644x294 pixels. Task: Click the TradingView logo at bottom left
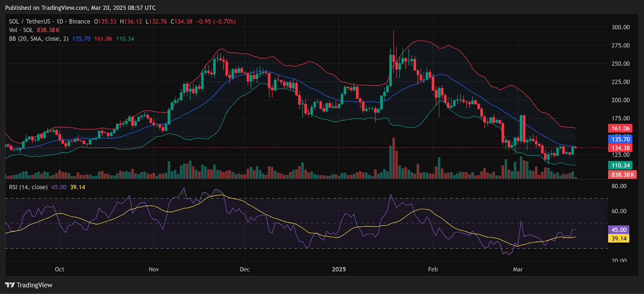point(29,285)
